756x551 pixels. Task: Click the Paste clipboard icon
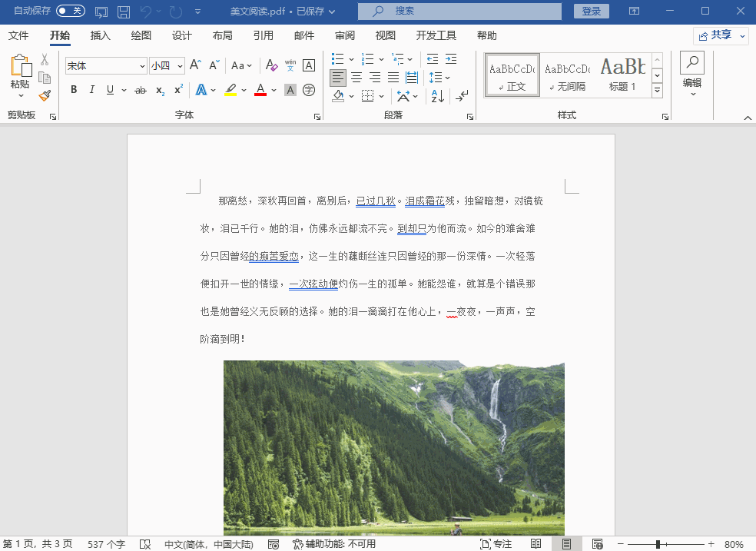pyautogui.click(x=21, y=65)
